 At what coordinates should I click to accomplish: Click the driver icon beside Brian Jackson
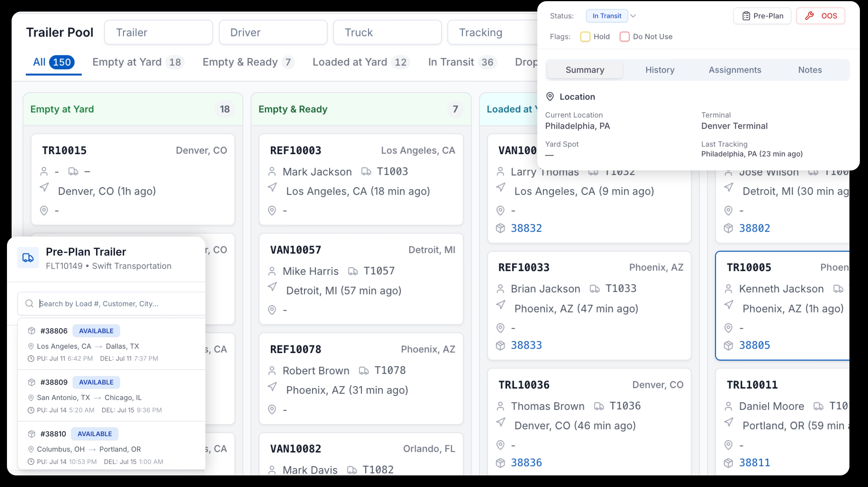point(500,289)
